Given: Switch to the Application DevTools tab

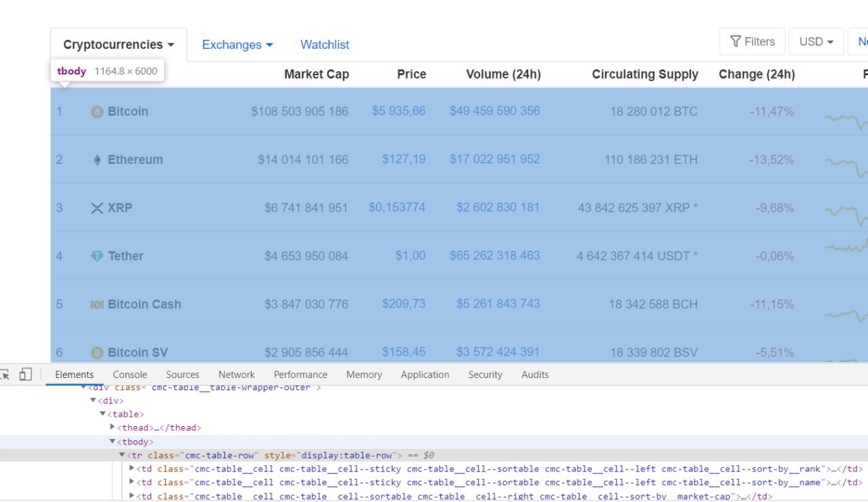Looking at the screenshot, I should click(x=425, y=375).
